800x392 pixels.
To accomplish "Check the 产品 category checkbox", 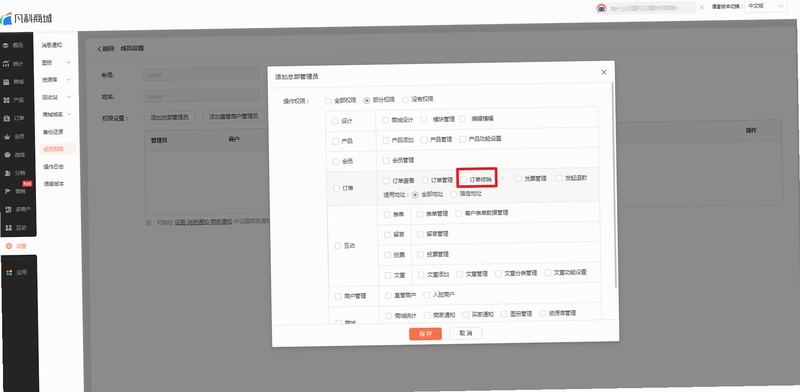I will point(336,141).
